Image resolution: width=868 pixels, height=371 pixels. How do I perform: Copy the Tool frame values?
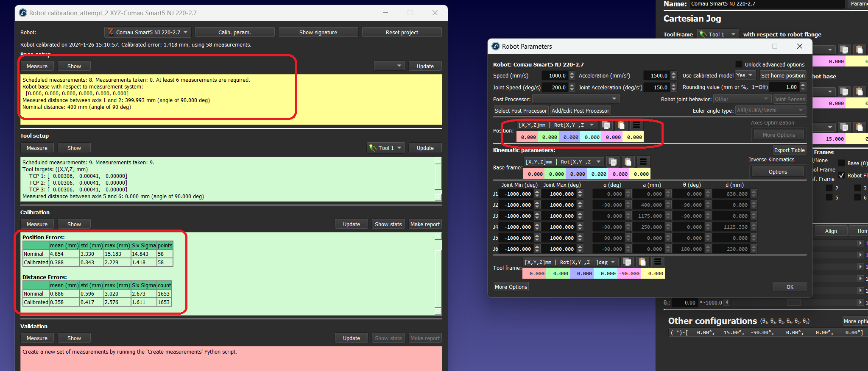tap(627, 262)
